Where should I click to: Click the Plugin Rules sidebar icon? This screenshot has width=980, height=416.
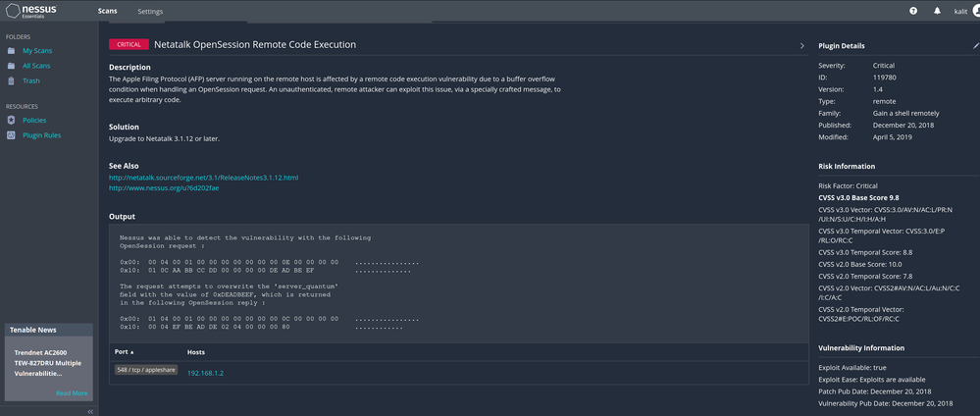click(11, 135)
